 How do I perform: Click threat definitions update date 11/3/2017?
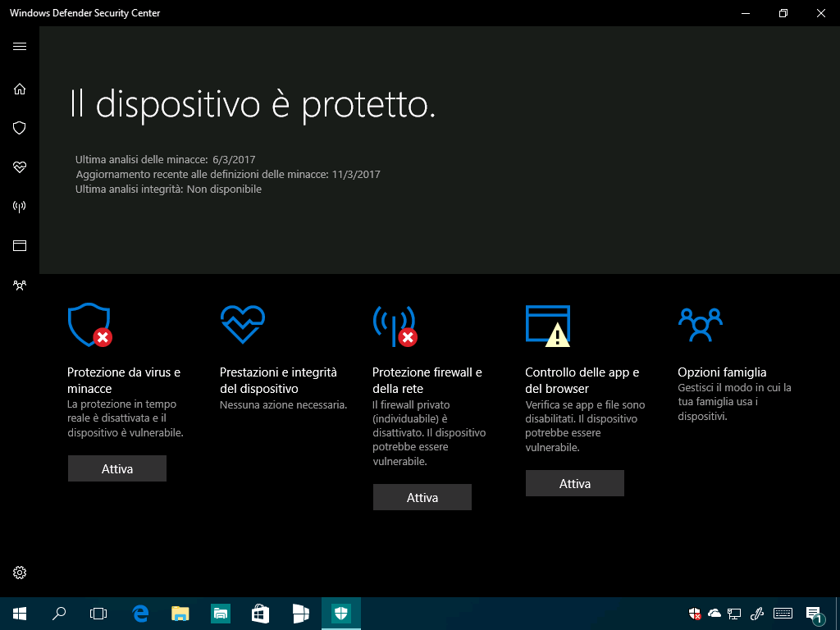pyautogui.click(x=356, y=175)
